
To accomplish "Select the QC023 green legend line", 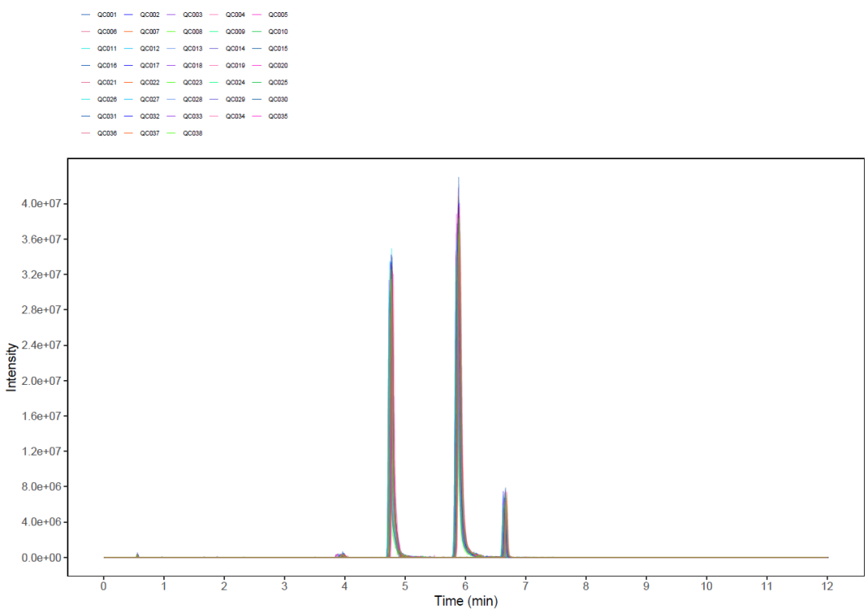I will tap(172, 83).
